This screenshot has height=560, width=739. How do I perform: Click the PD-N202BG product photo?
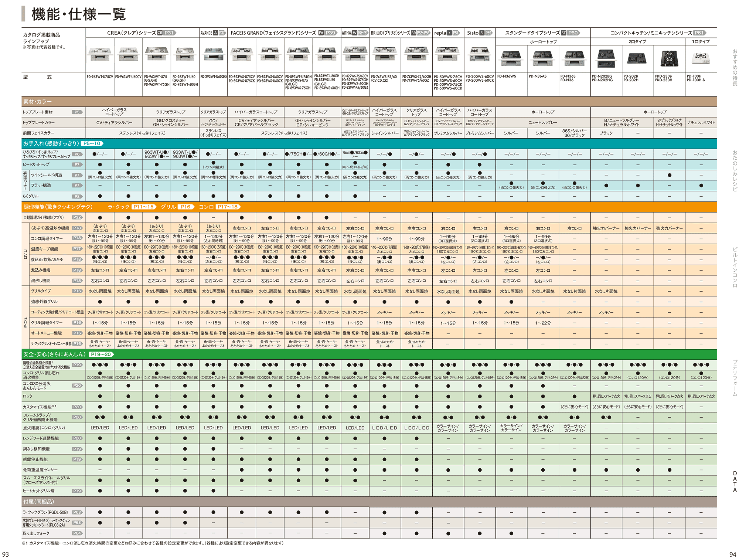tap(606, 58)
